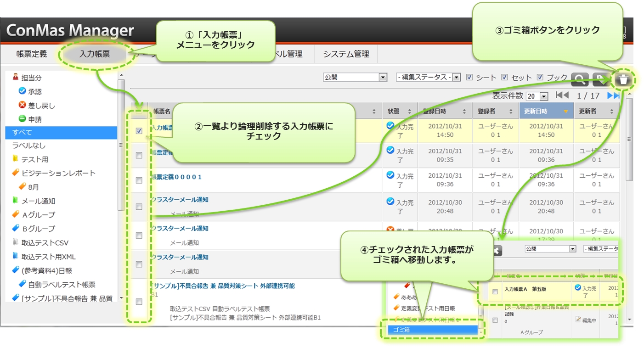
Task: Click the trash can (ゴミ箱) button
Action: click(623, 79)
